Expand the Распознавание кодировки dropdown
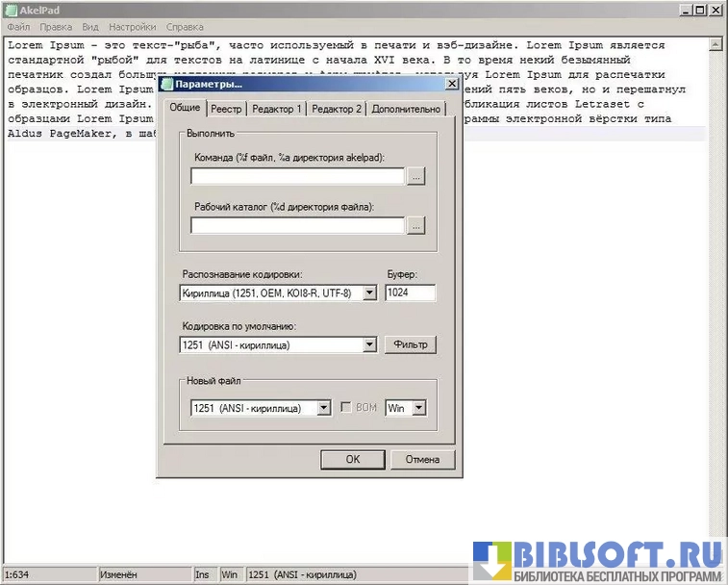Screen dimensions: 728x585 369,293
